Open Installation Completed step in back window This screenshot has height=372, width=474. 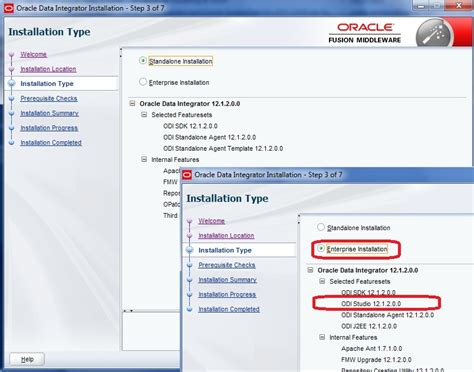click(51, 142)
